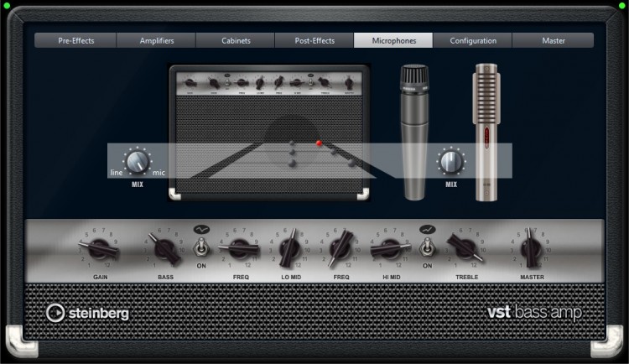
Task: Click the BASS label text
Action: point(166,277)
